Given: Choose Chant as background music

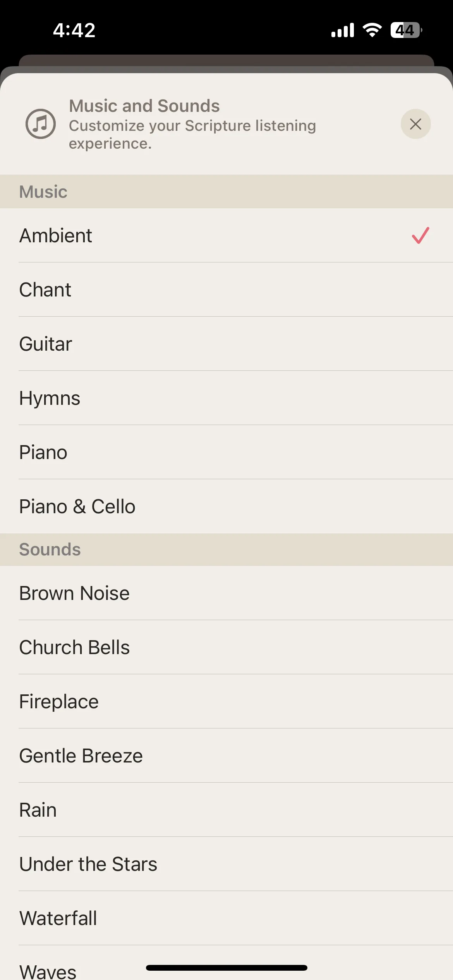Looking at the screenshot, I should (226, 290).
